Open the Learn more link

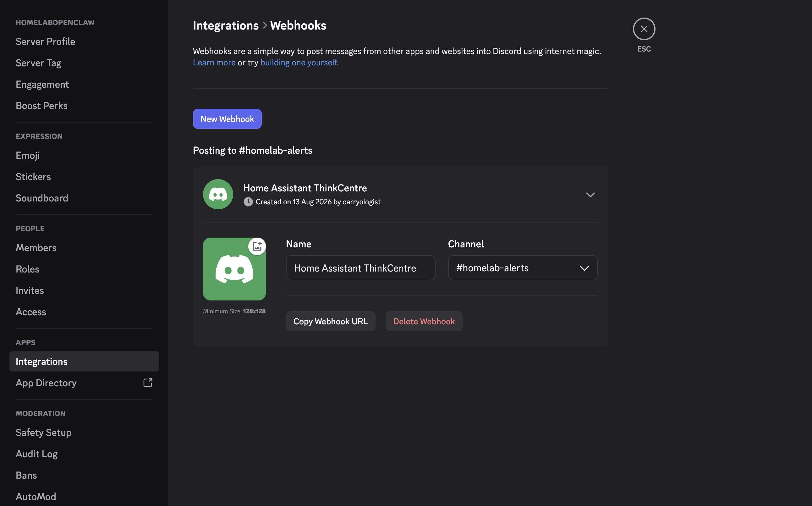coord(214,63)
